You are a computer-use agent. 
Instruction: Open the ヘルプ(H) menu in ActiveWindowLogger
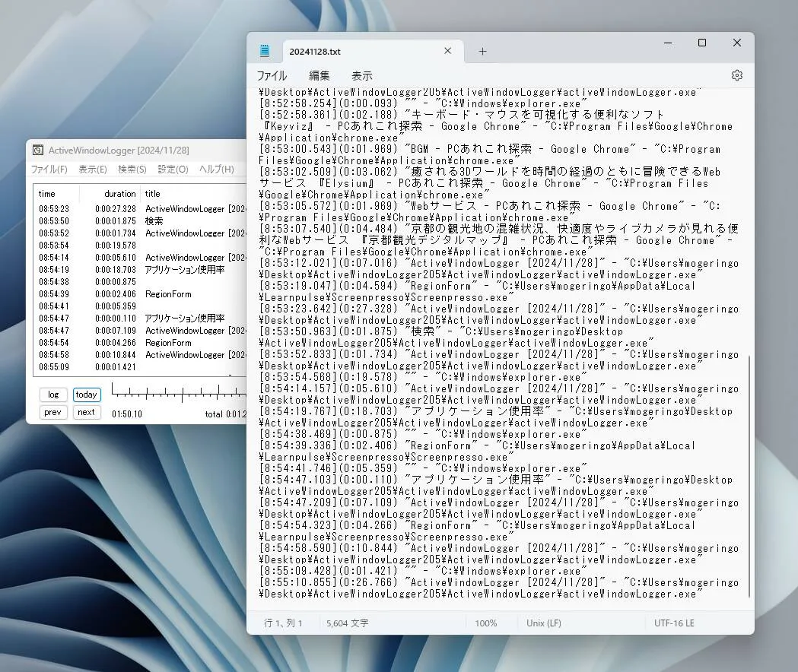(216, 169)
